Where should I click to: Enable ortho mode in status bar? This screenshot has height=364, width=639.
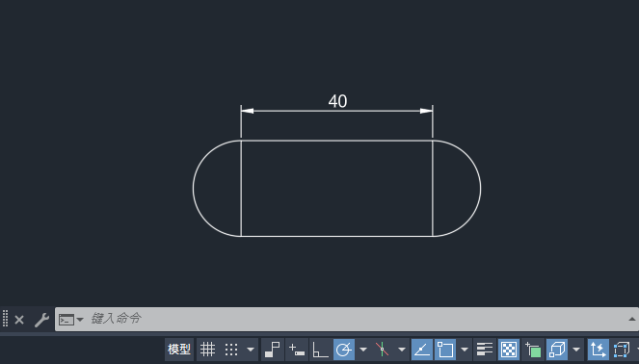click(x=320, y=350)
